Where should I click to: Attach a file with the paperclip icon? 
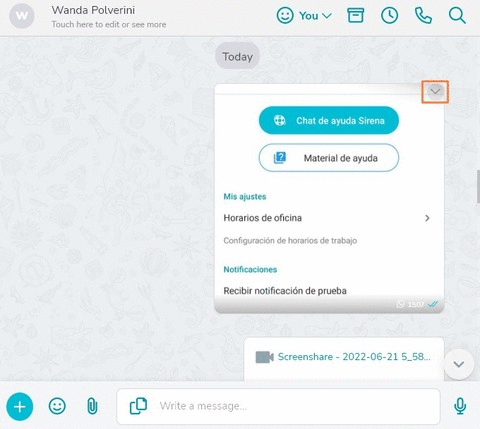[x=92, y=406]
